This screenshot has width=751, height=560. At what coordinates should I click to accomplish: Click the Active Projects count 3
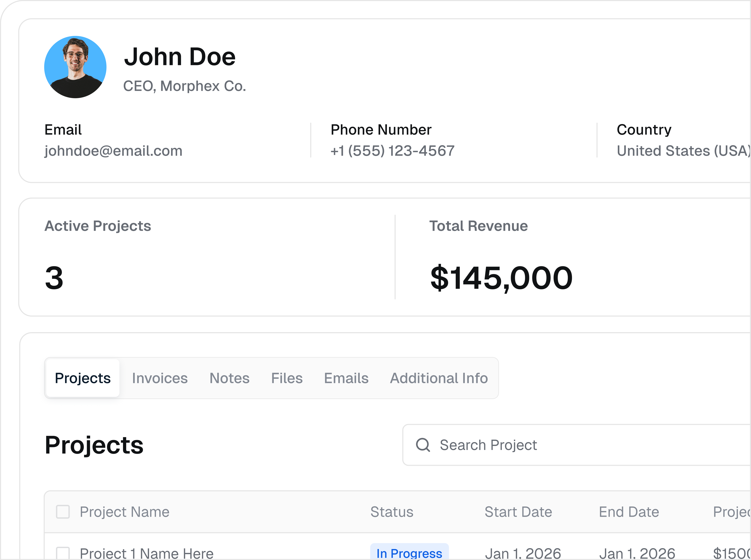54,278
